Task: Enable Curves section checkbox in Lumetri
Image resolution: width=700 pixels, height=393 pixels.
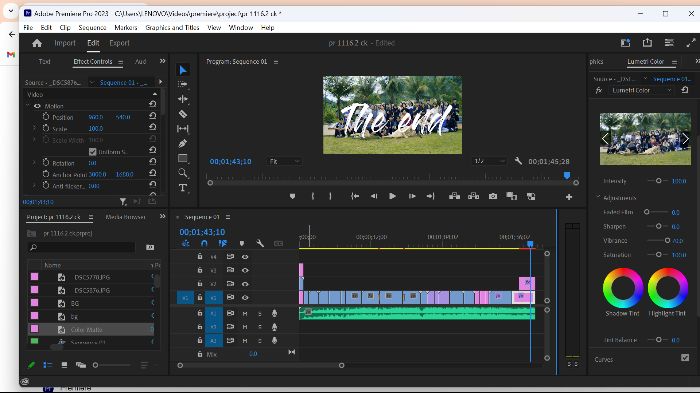Action: coord(685,358)
